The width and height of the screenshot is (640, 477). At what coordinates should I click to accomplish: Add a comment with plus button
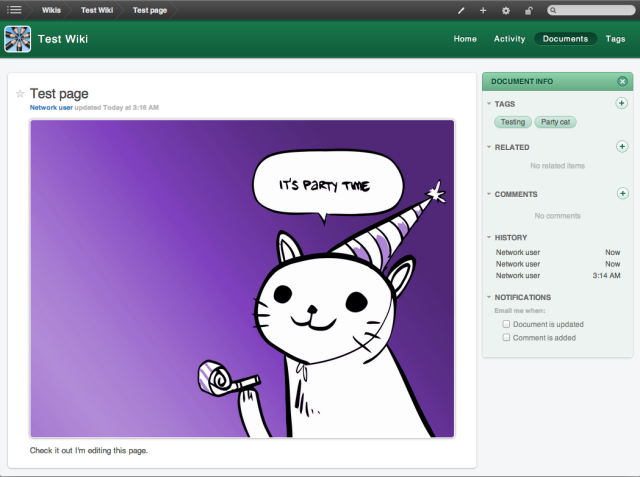622,193
